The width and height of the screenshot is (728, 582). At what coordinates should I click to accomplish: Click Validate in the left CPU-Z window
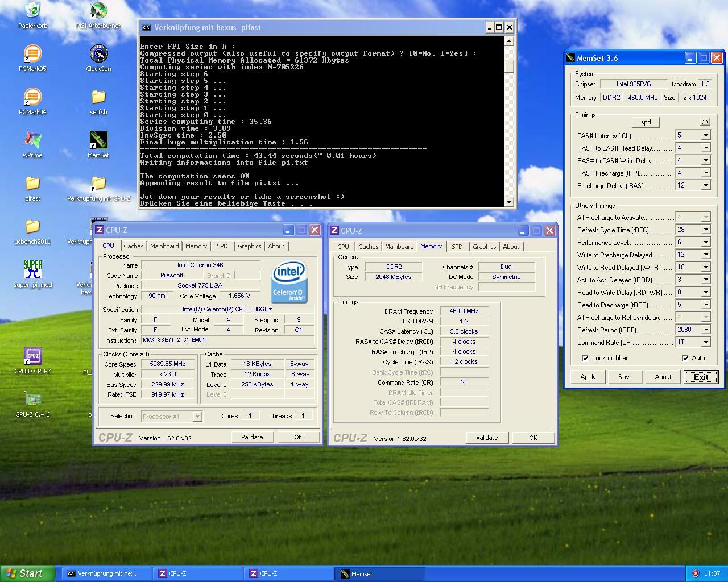click(252, 437)
